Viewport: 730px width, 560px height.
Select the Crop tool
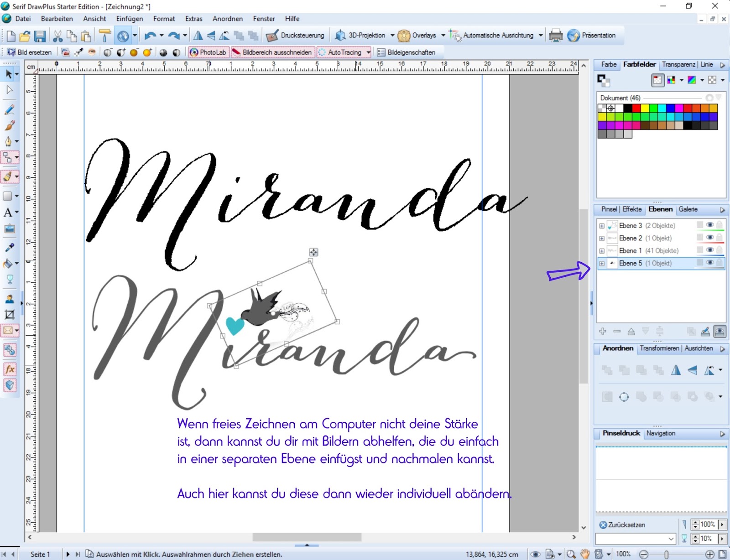point(10,315)
